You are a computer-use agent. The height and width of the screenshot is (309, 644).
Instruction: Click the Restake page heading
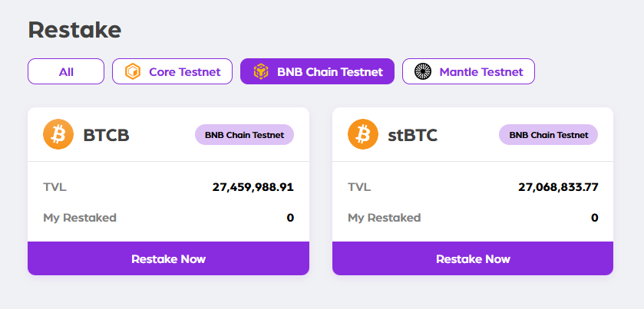coord(74,30)
